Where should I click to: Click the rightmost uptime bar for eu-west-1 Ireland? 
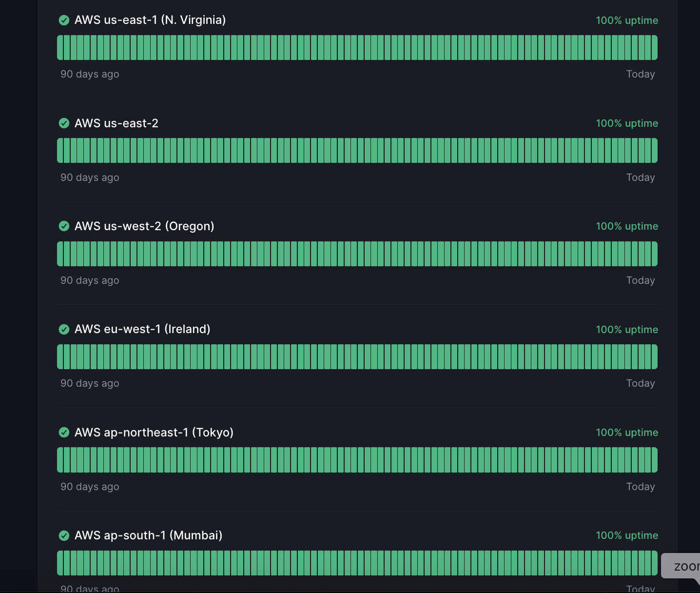coord(654,357)
